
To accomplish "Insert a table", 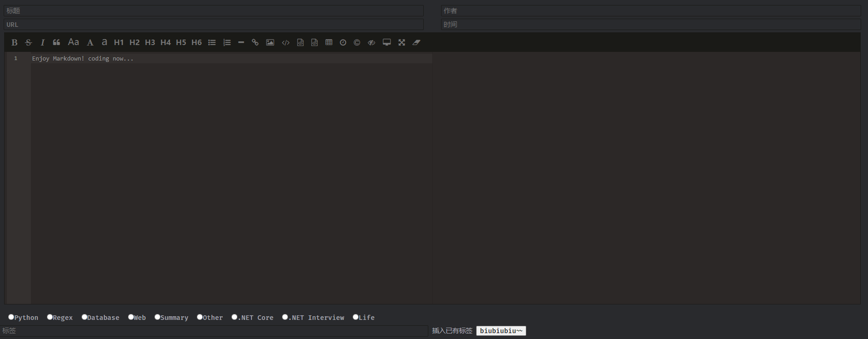I will (329, 42).
